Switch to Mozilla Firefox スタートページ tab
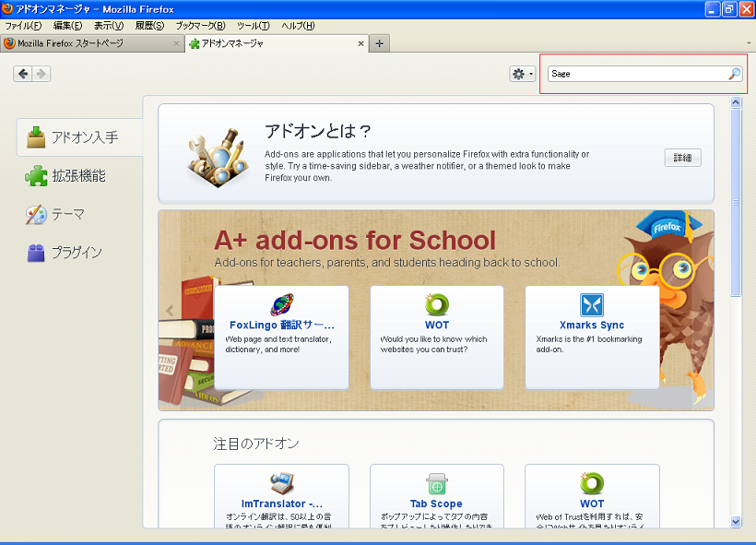This screenshot has width=756, height=545. [91, 43]
